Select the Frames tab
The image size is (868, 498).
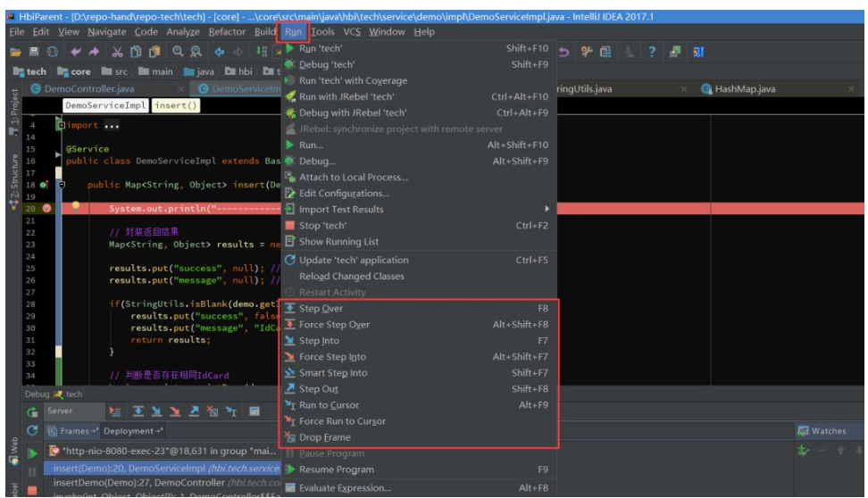(x=73, y=431)
